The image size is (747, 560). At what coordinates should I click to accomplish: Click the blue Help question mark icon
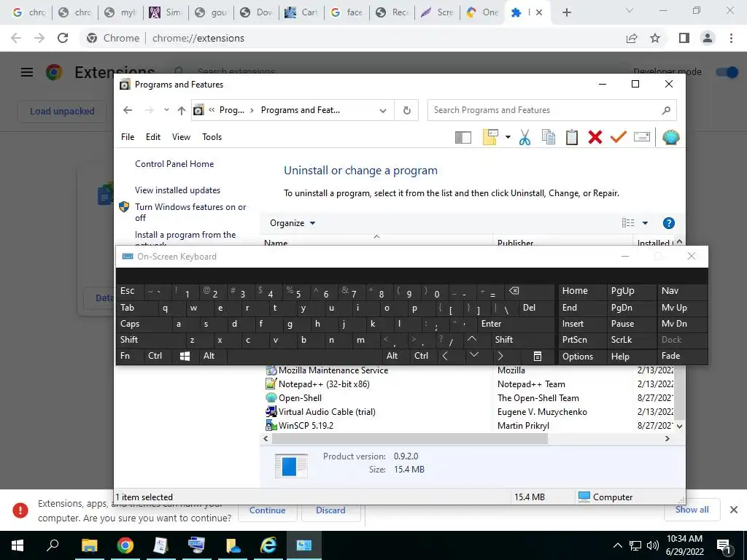tap(669, 223)
